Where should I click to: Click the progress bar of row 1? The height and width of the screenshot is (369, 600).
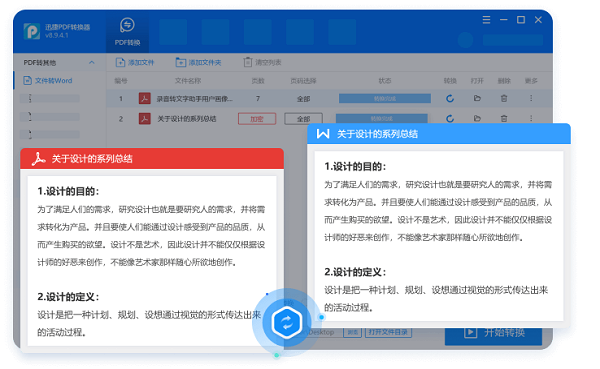(385, 99)
